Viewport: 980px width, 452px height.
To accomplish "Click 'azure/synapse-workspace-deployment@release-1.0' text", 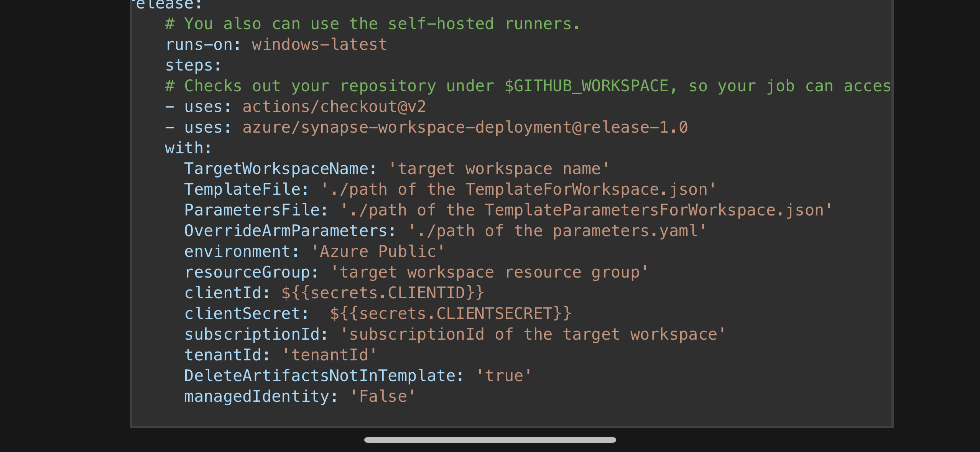I will (465, 127).
